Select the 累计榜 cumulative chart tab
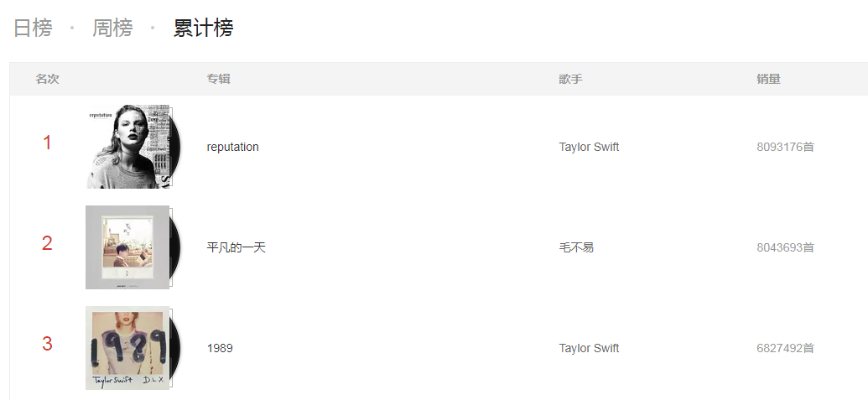Screen dimensions: 868x400 point(203,28)
